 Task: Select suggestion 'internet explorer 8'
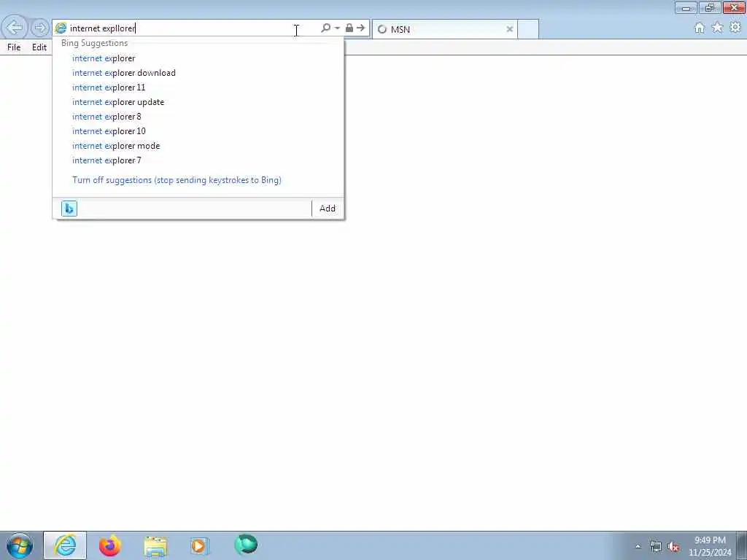[198, 117]
